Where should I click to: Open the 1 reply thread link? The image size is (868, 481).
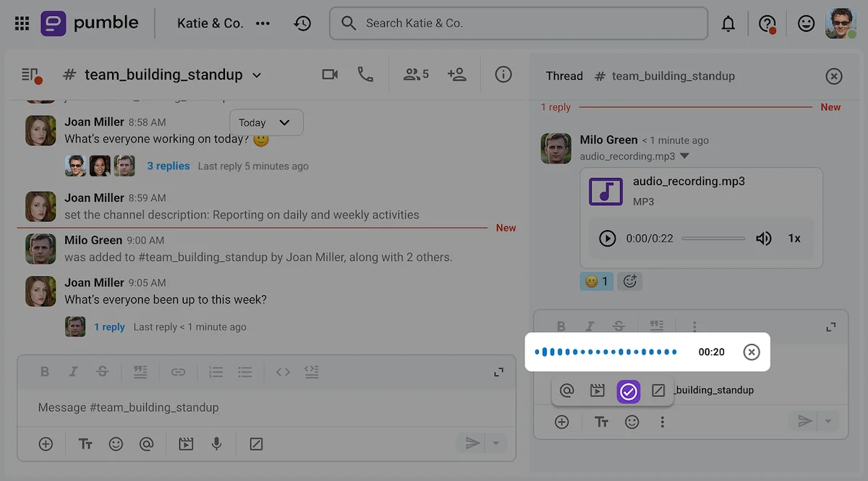109,327
